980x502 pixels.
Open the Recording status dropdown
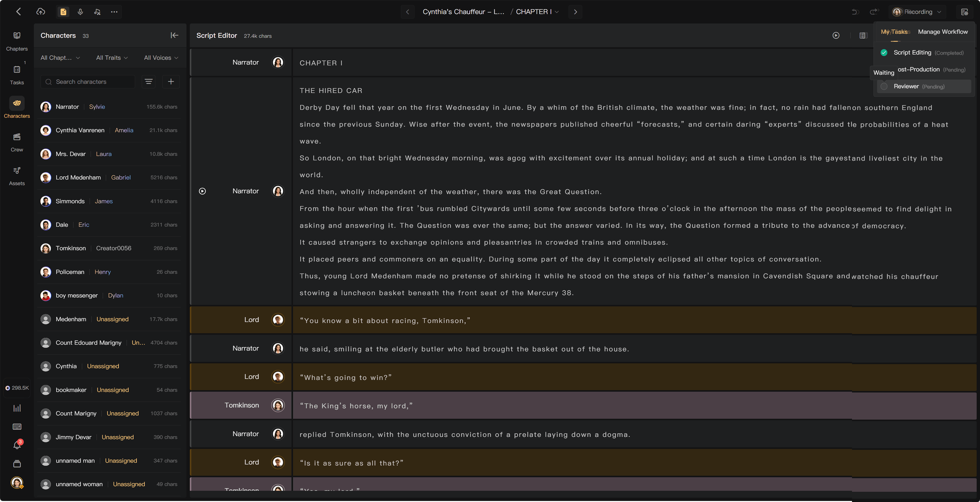pyautogui.click(x=917, y=12)
